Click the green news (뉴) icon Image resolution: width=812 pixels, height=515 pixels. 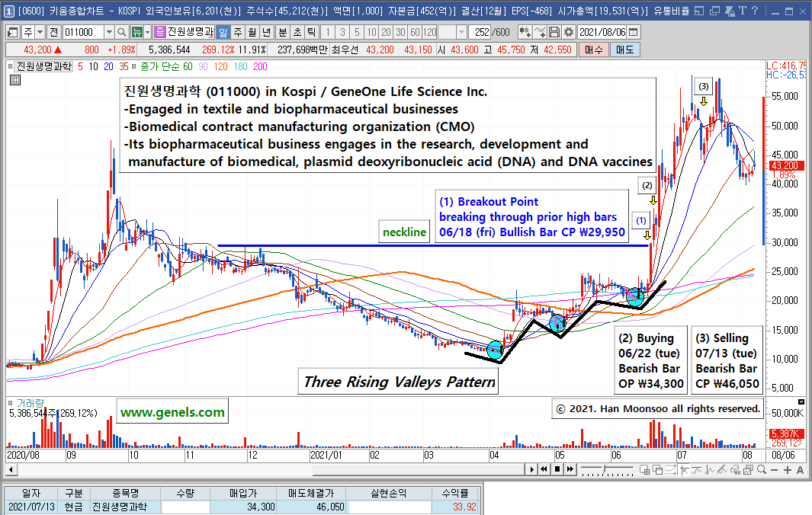coord(136,32)
